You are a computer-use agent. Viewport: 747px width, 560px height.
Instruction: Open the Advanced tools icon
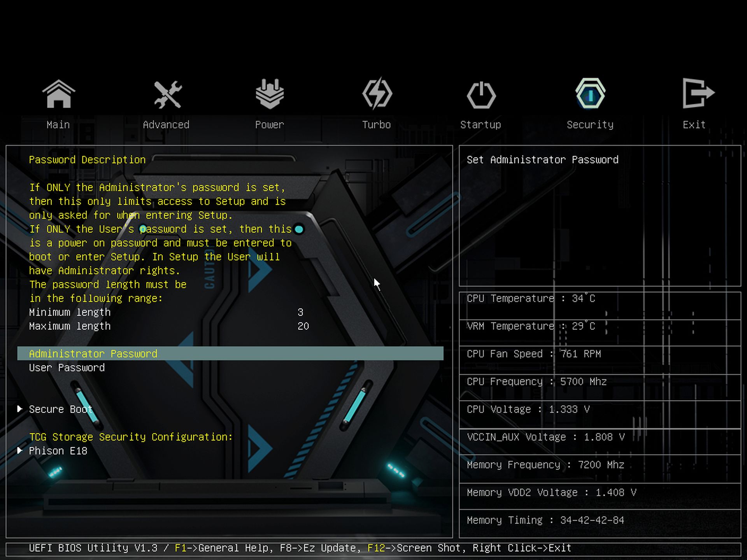[167, 94]
